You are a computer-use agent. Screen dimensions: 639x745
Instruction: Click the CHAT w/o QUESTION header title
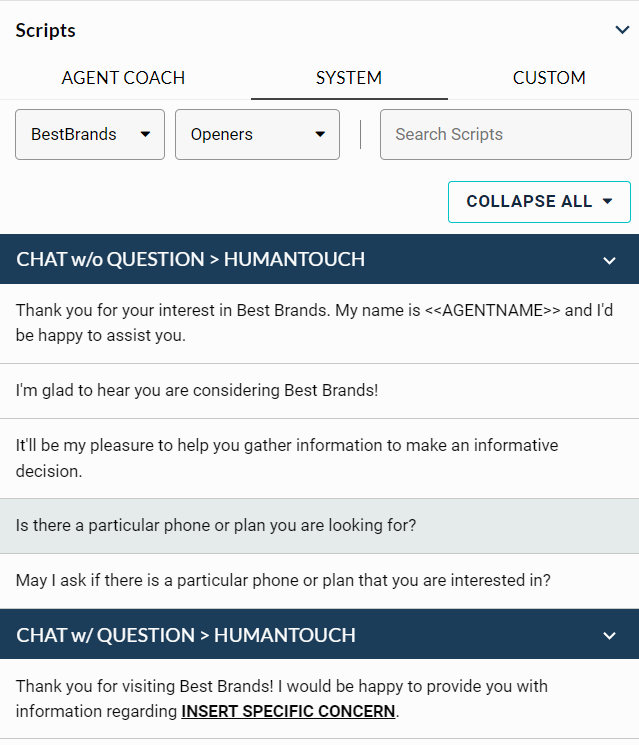[190, 260]
